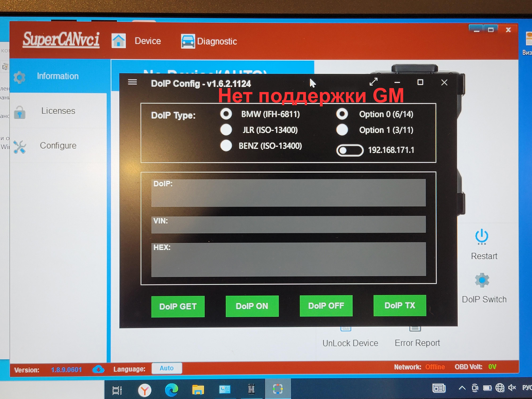Click the version number 1.8.9.0601
532x399 pixels.
66,369
